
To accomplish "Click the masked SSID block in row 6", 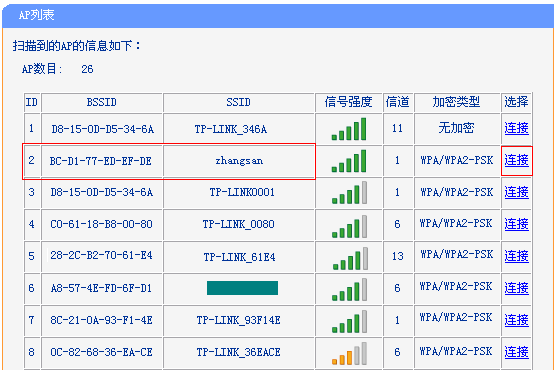I will click(x=242, y=288).
